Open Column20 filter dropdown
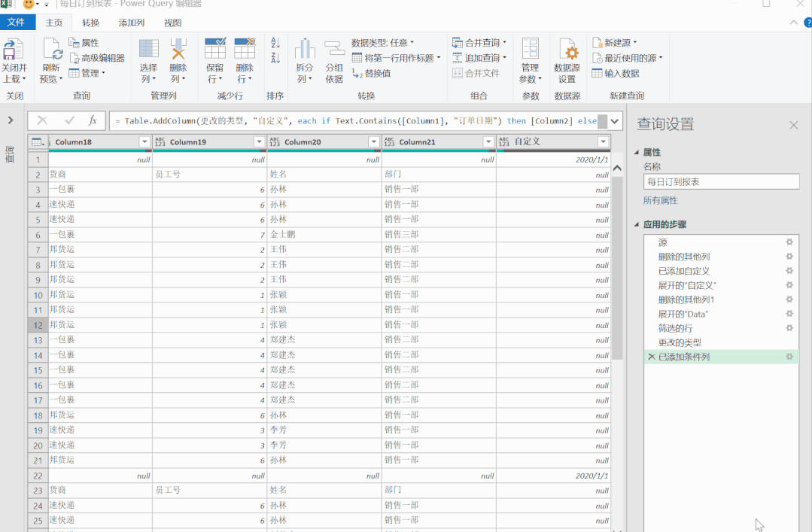Image resolution: width=812 pixels, height=532 pixels. [374, 142]
